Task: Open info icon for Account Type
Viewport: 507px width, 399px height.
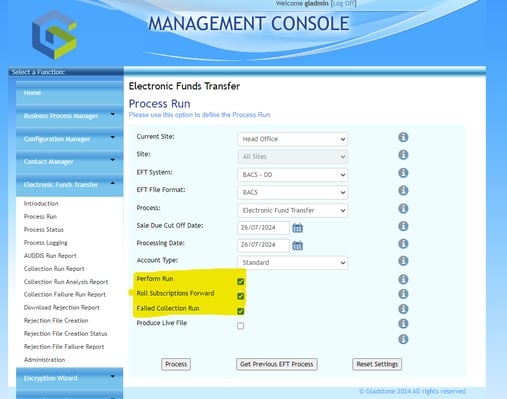Action: coord(403,260)
